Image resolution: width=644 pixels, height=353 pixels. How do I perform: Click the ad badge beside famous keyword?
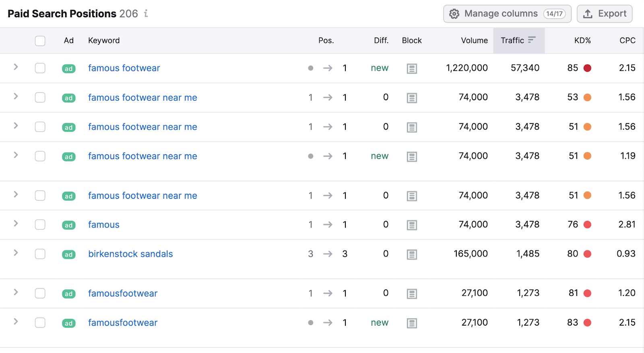click(x=68, y=225)
